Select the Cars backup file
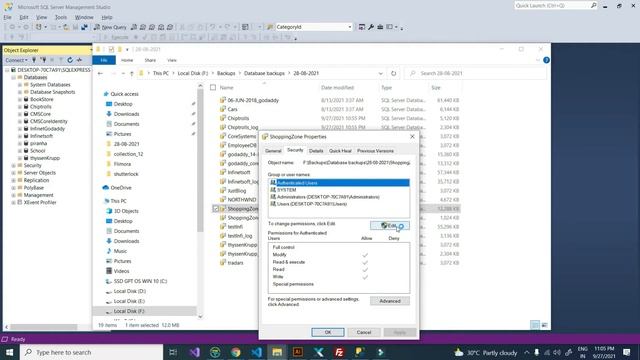 tap(232, 109)
